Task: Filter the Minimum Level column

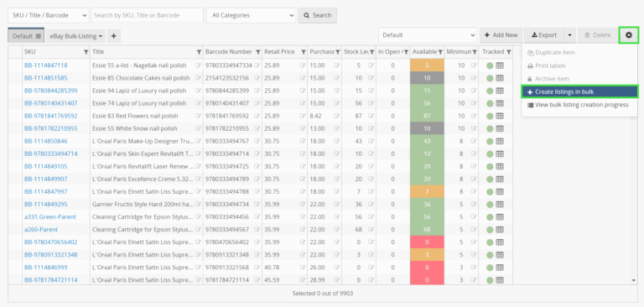Action: [x=475, y=52]
